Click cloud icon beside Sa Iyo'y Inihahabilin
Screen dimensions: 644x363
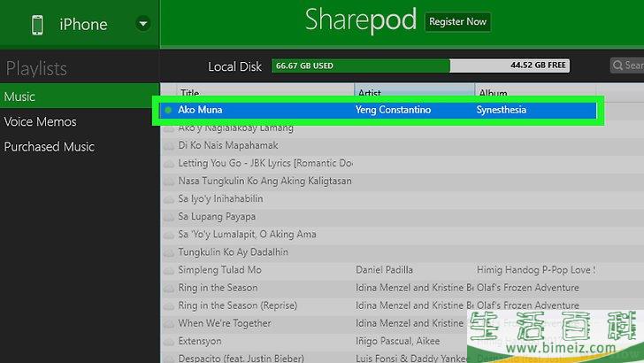169,199
